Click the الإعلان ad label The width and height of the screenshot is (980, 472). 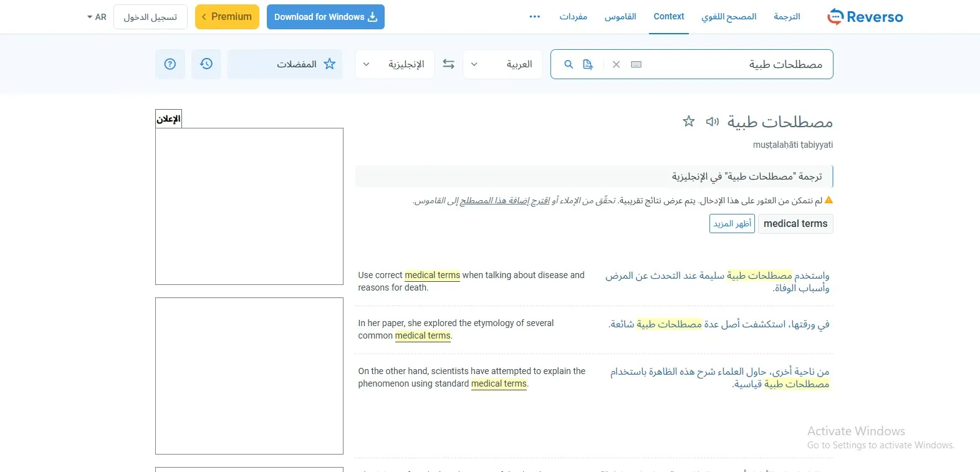click(168, 118)
